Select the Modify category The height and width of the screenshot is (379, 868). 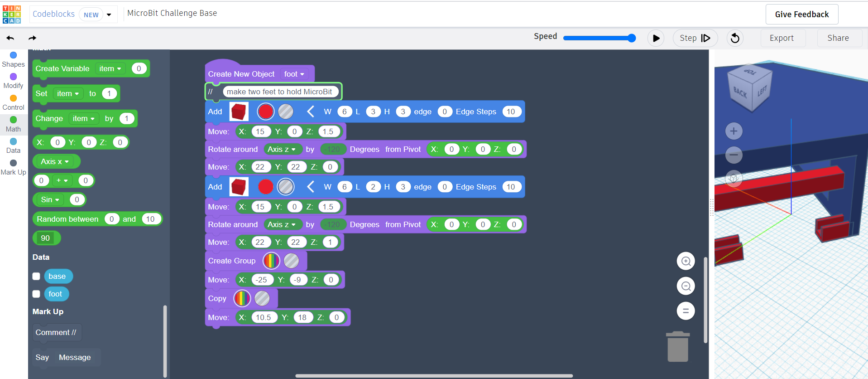pyautogui.click(x=13, y=81)
